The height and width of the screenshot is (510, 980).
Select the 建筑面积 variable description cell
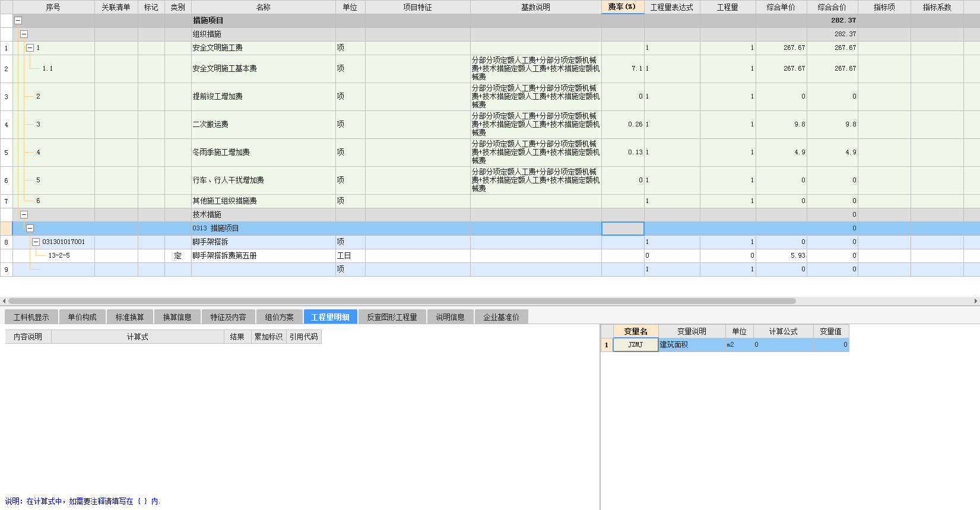[x=692, y=345]
